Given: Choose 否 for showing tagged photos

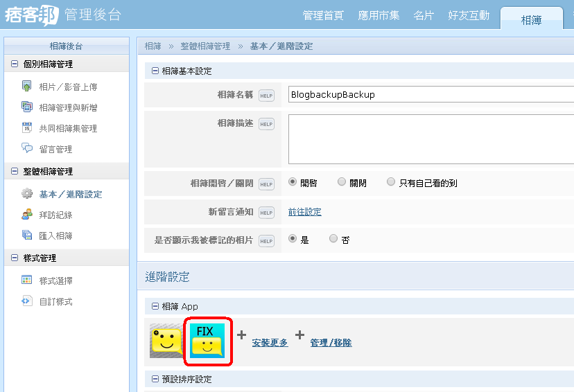Looking at the screenshot, I should (333, 238).
